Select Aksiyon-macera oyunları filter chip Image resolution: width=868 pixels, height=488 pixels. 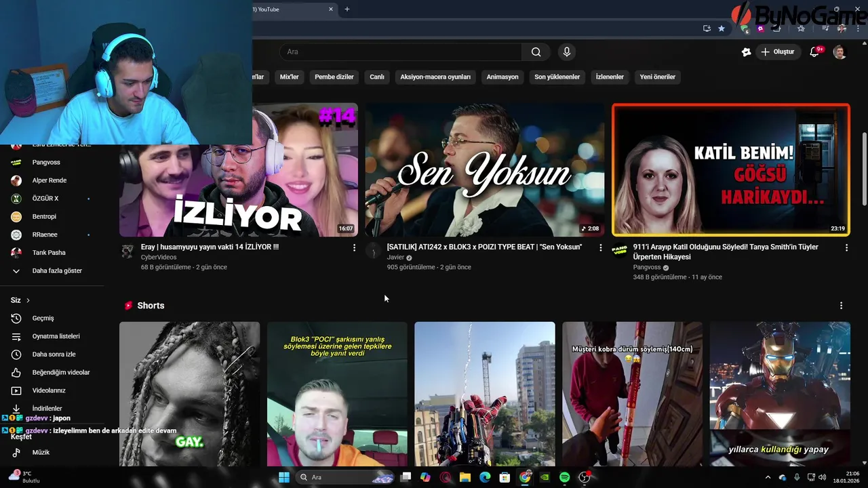[x=435, y=77]
